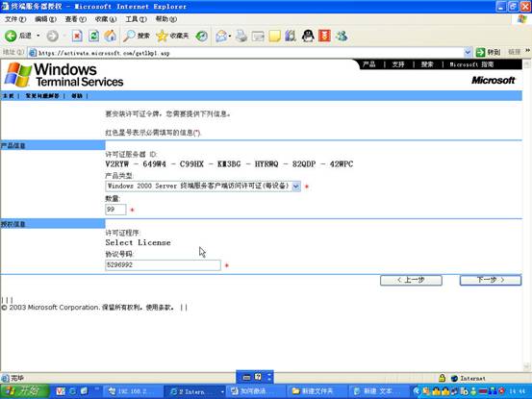Open the 查看 (View) menu
Screen dimensions: 532x399
[x=75, y=19]
